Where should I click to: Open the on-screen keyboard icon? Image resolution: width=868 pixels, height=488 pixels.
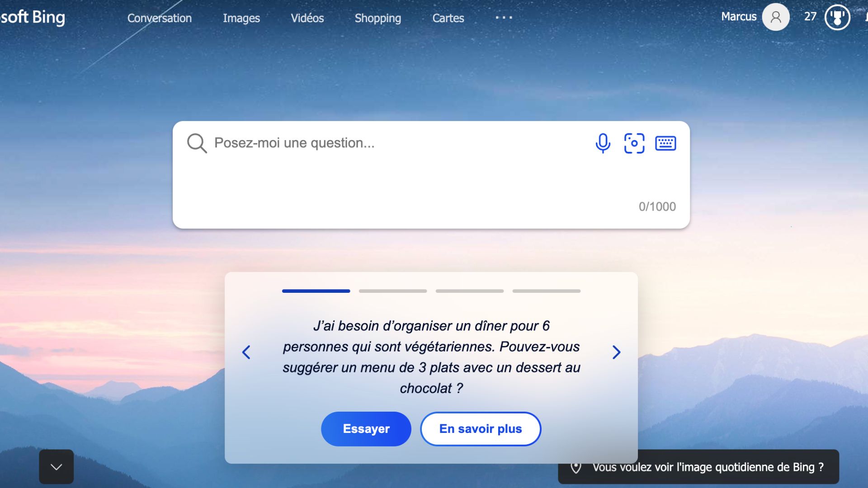[665, 143]
